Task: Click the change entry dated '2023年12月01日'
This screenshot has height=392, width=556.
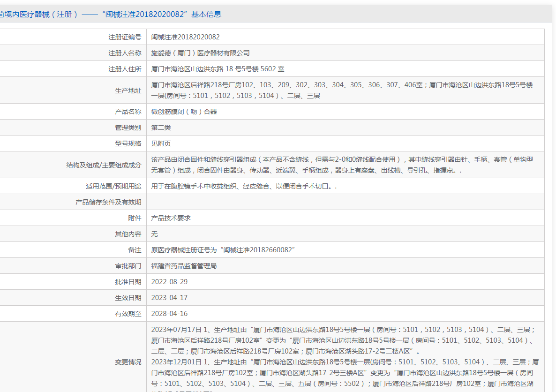Action: 345,375
